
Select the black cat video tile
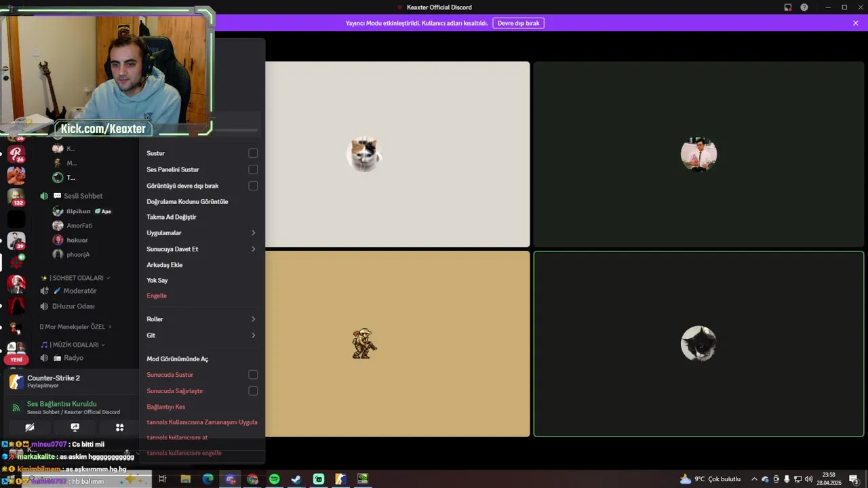698,344
